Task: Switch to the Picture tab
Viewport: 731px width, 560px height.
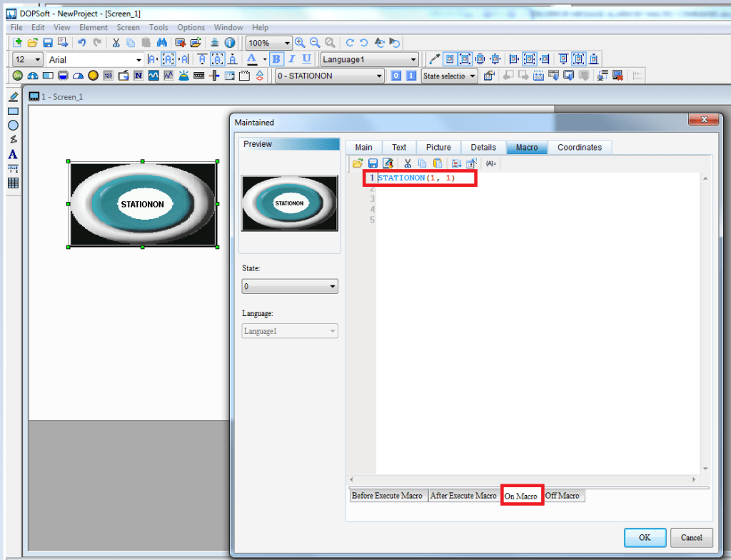Action: pyautogui.click(x=438, y=147)
